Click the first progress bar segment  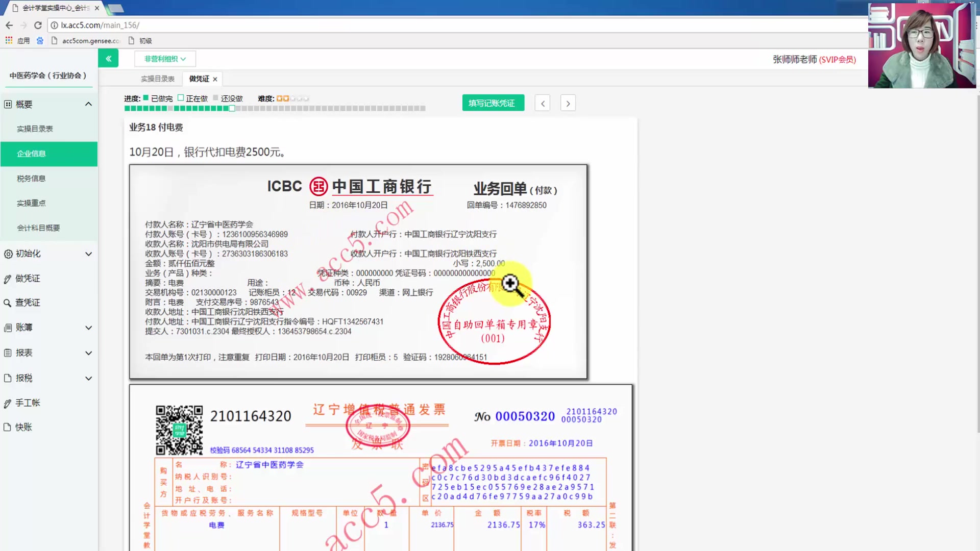tap(127, 108)
